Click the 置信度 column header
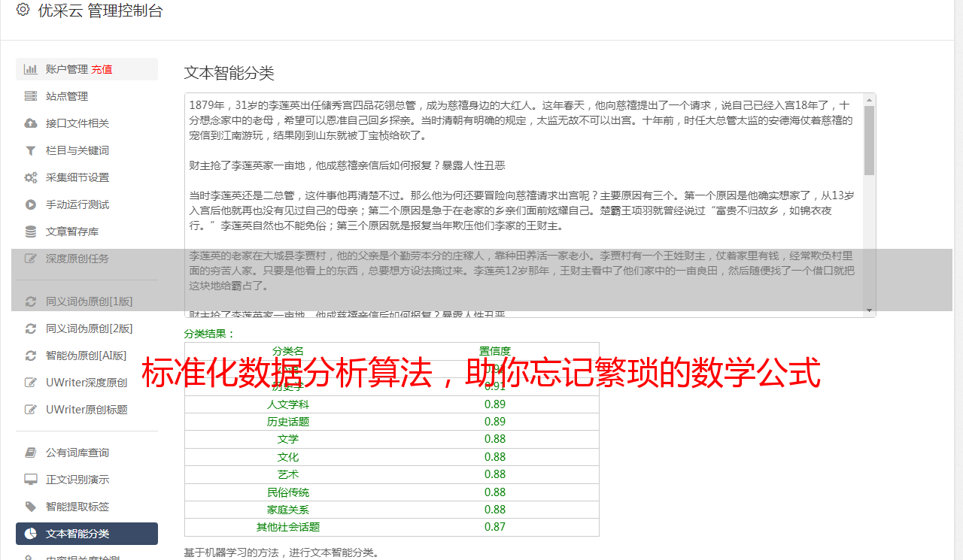 click(x=495, y=351)
